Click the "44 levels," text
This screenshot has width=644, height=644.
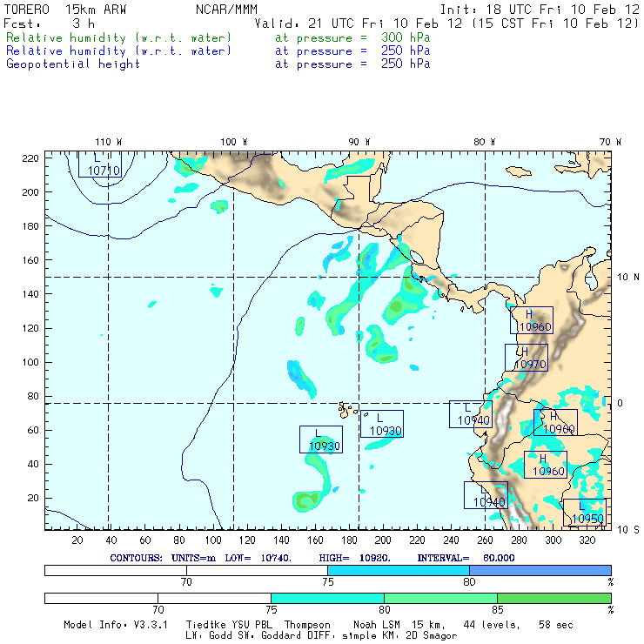tap(492, 625)
